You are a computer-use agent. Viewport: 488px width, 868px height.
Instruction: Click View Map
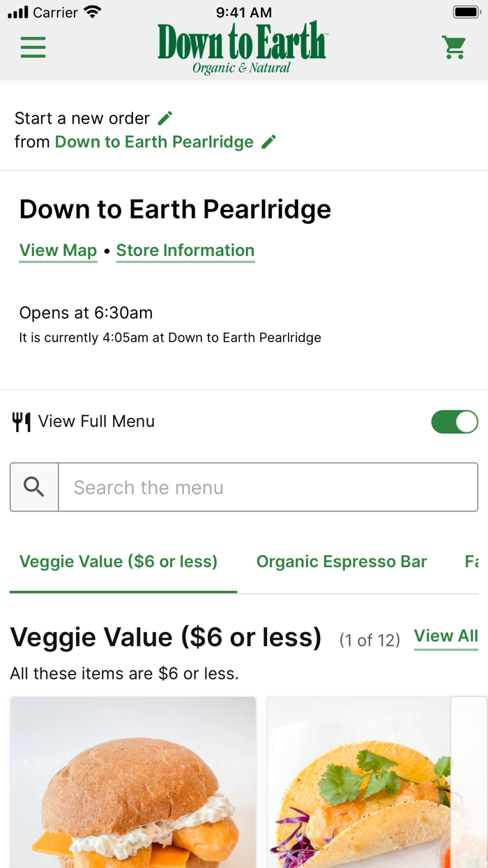coord(58,250)
